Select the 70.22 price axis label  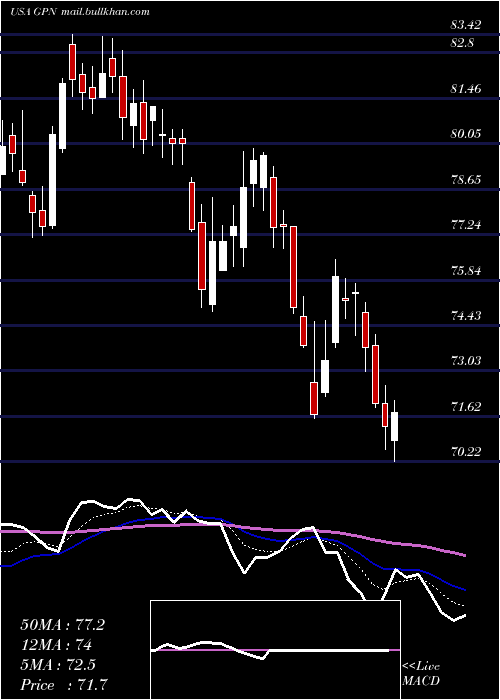[x=466, y=452]
